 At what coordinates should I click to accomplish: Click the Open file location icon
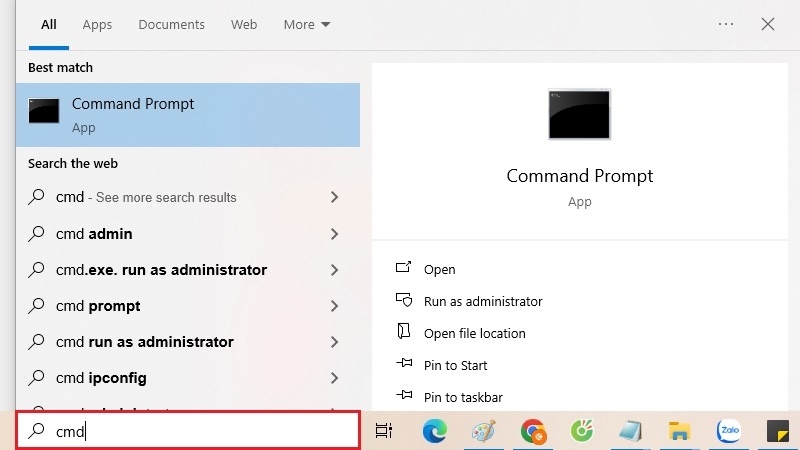pos(404,332)
